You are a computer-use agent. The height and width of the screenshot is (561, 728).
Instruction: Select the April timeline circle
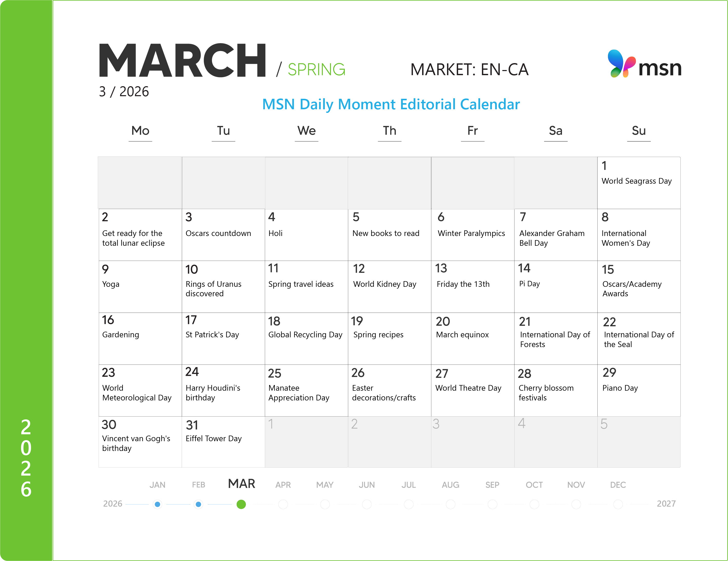283,504
